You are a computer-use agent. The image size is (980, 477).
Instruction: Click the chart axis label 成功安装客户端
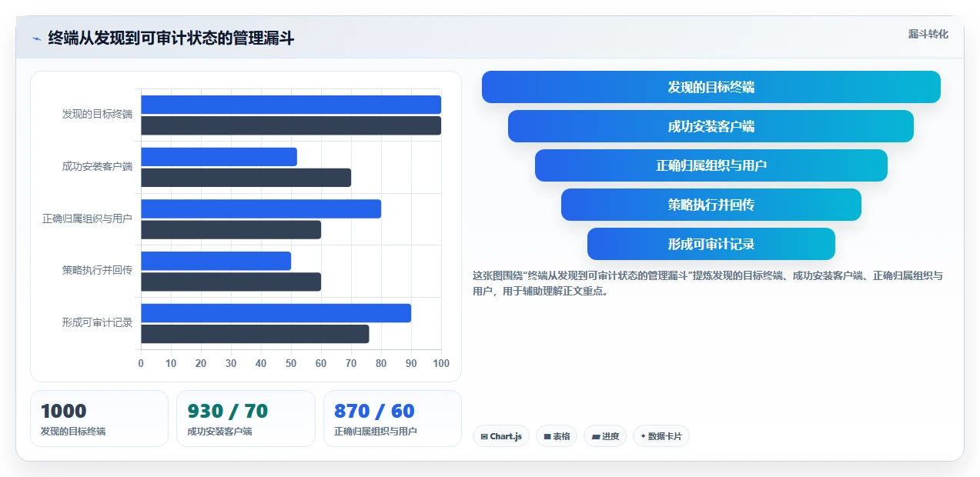click(x=97, y=166)
